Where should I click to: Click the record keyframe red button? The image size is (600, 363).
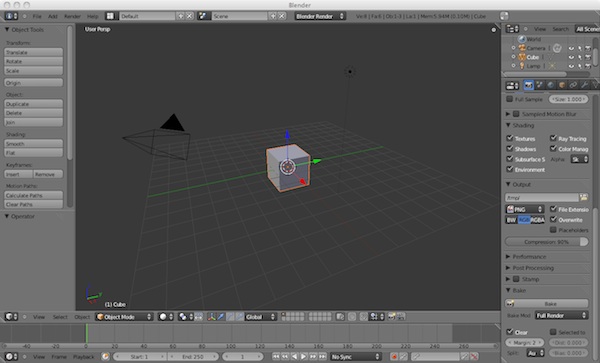coord(394,356)
